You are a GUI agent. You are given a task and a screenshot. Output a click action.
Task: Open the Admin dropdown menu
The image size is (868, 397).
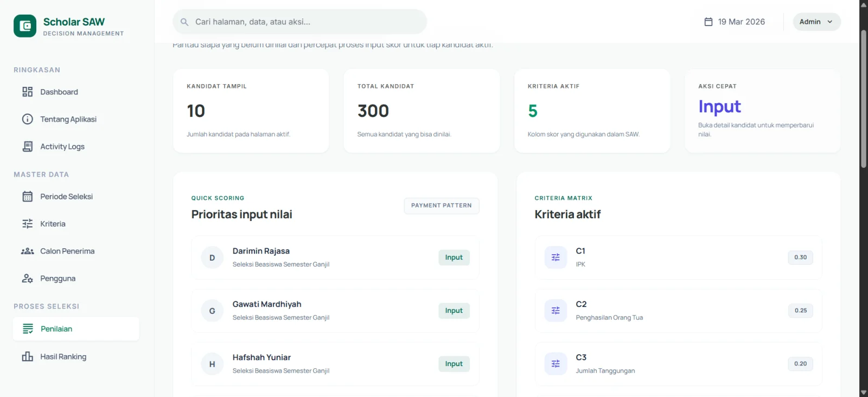(816, 22)
